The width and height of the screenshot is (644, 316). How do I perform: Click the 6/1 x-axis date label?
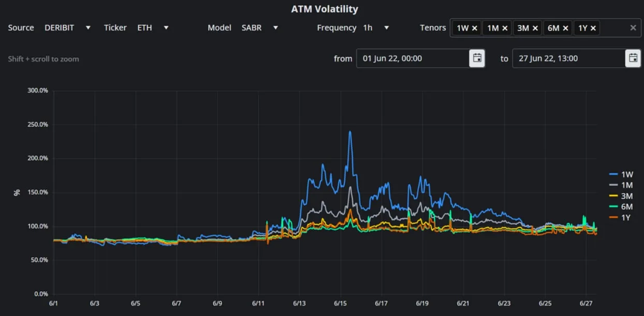click(x=54, y=304)
